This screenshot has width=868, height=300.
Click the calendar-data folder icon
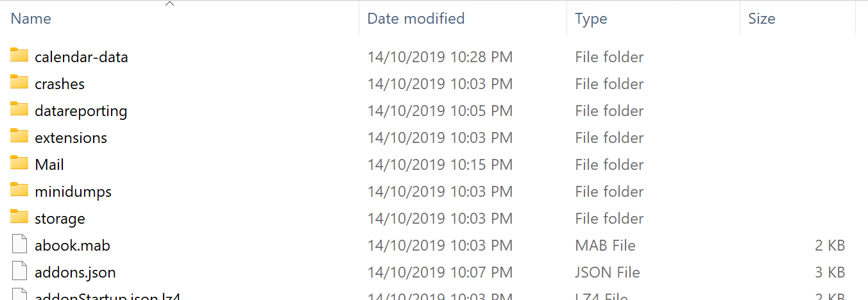click(x=19, y=56)
